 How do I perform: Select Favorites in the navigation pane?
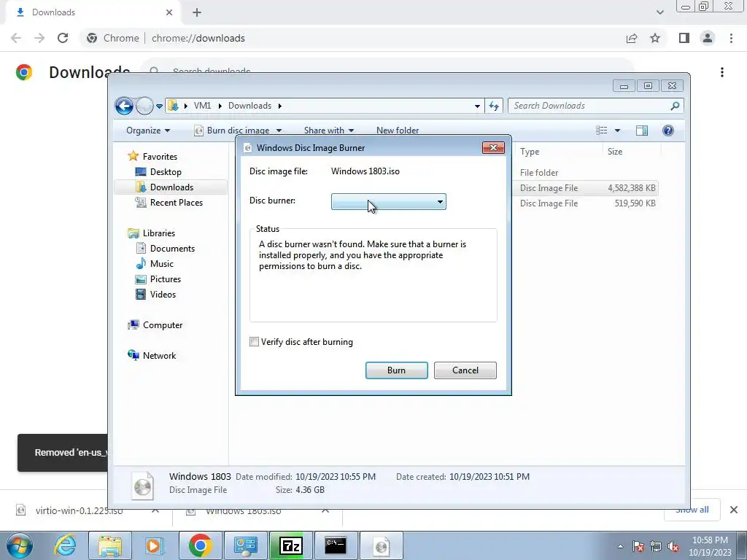(160, 157)
